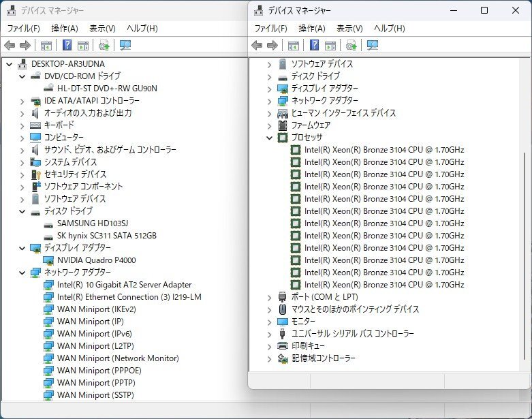Select WAN Miniport (SSTP)

[95, 395]
